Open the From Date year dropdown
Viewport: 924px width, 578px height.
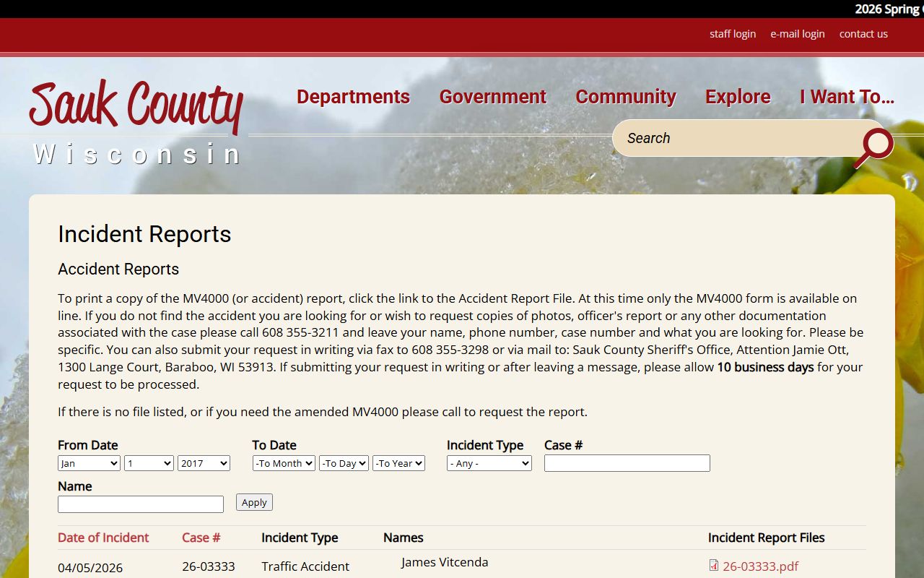204,463
